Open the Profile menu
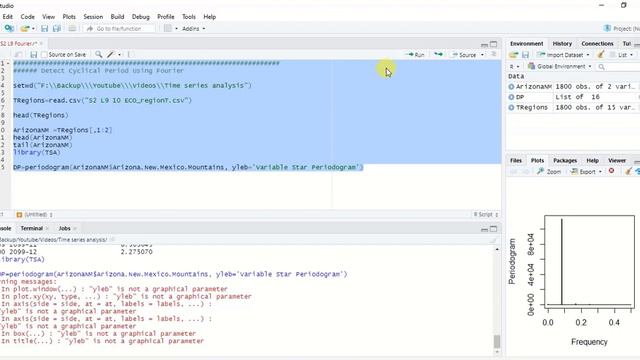This screenshot has height=360, width=640. tap(166, 17)
